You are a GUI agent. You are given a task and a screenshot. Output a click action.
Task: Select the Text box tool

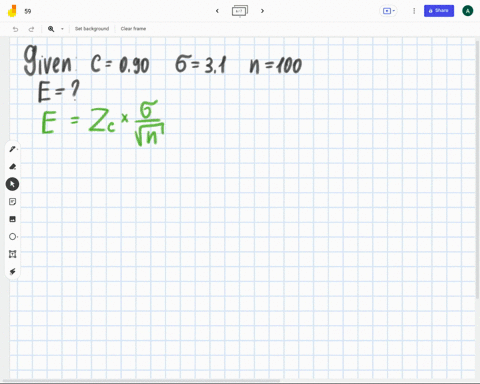pyautogui.click(x=13, y=254)
